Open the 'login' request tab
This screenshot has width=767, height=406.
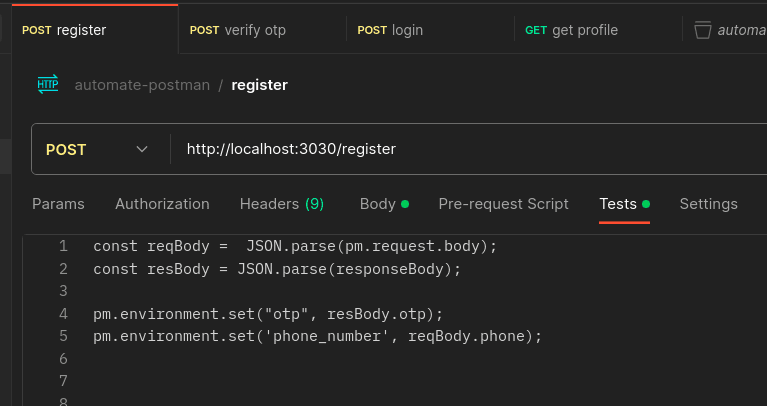[x=430, y=30]
